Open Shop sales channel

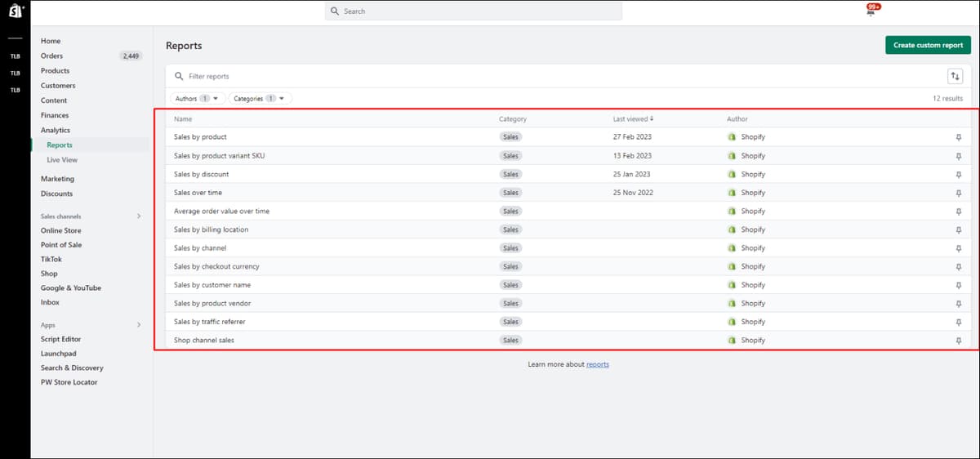click(49, 274)
